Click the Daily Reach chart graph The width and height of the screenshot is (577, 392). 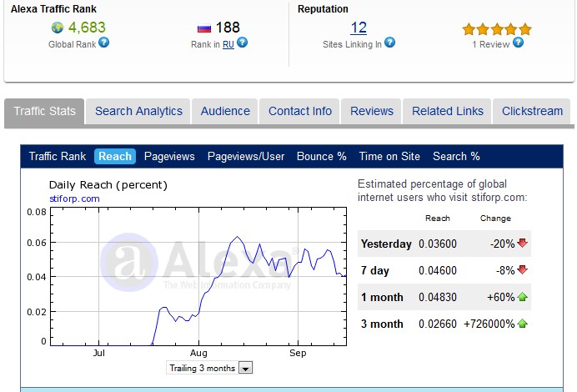pos(198,276)
